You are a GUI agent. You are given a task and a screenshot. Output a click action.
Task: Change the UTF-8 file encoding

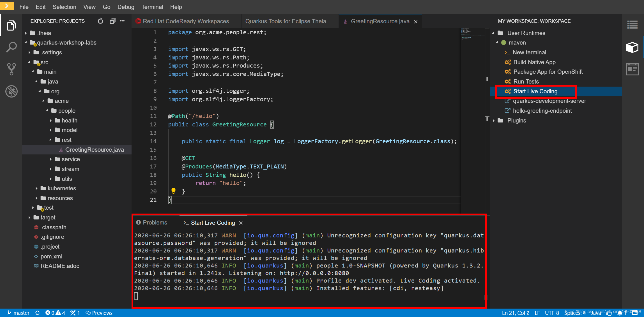[552, 313]
